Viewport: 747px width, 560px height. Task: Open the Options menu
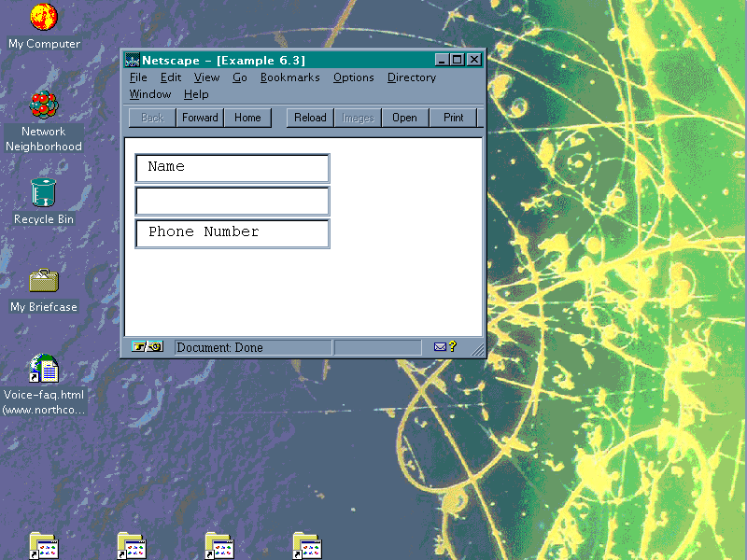click(353, 77)
